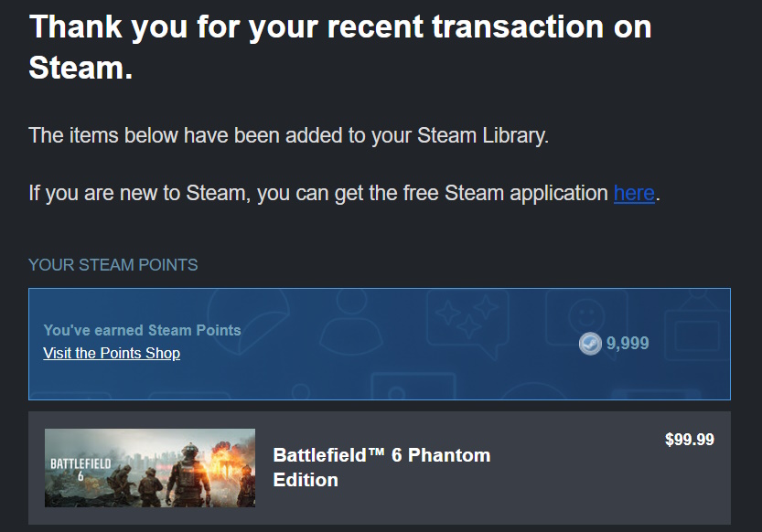Click the $99.99 price

point(689,440)
